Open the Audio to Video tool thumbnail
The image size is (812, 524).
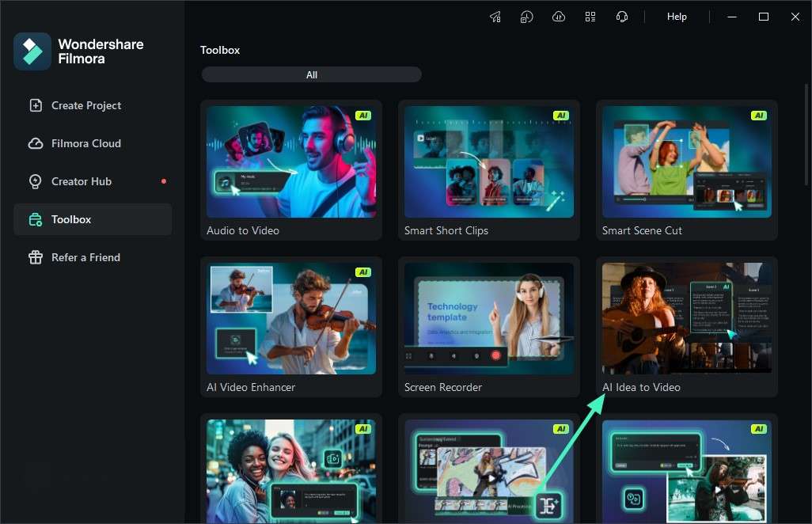point(291,162)
